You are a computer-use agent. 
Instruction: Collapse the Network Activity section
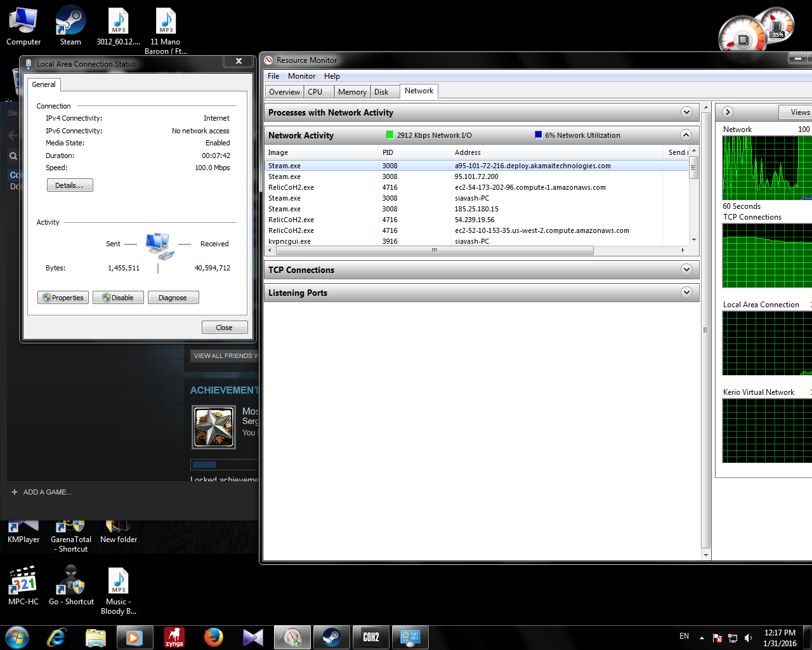(686, 135)
